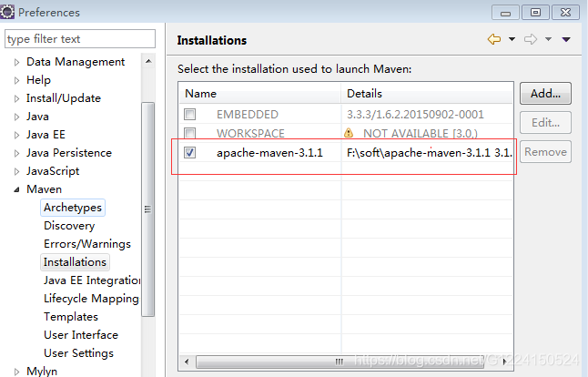Expand the Help tree node

pyautogui.click(x=16, y=80)
